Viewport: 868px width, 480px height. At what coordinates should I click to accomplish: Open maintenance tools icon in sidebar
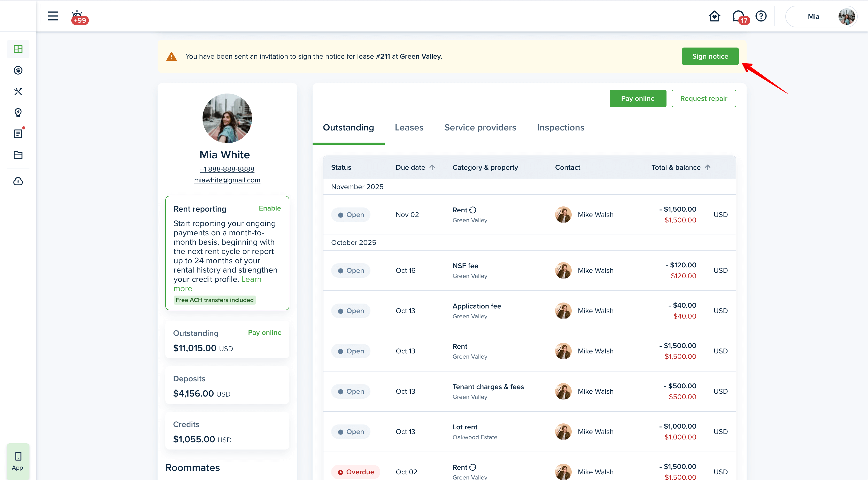tap(18, 91)
